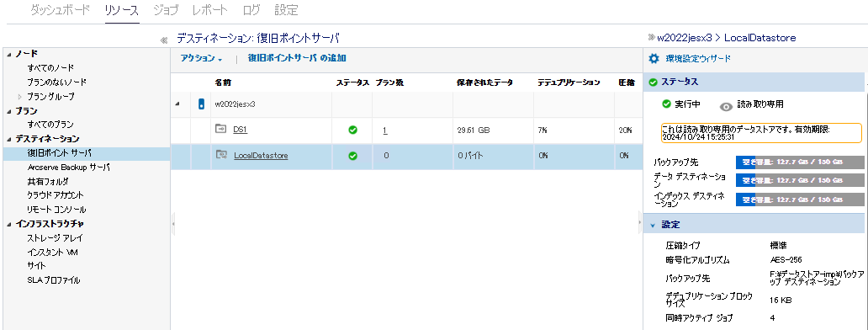This screenshot has width=868, height=330.
Task: Click the DS1 datastore icon
Action: (220, 130)
